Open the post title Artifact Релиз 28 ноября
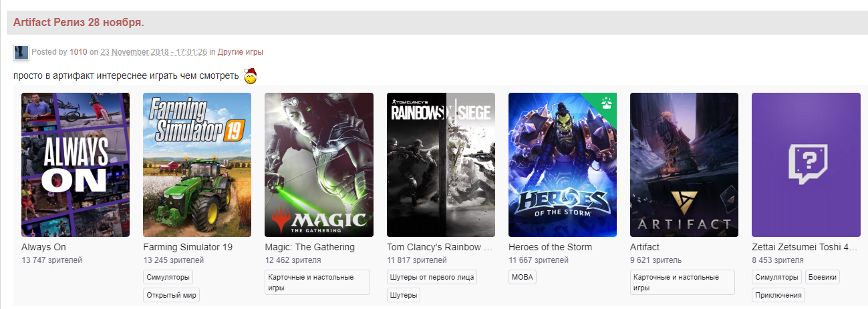 tap(78, 23)
